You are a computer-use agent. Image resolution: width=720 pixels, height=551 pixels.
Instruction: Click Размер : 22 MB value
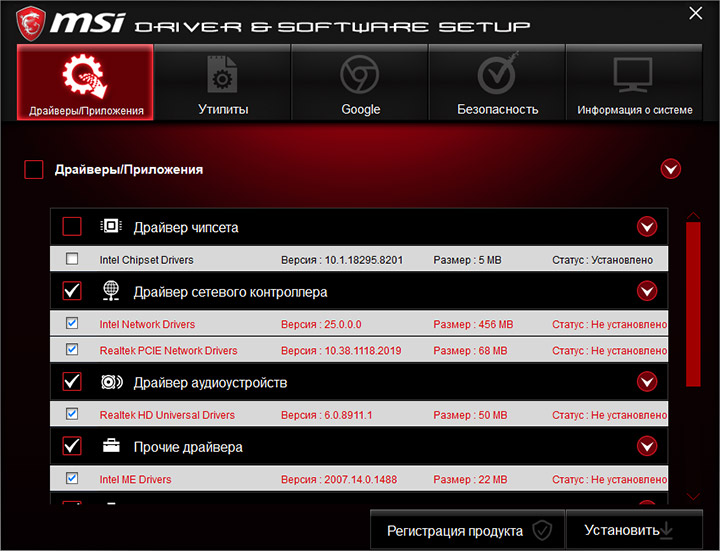[x=470, y=479]
